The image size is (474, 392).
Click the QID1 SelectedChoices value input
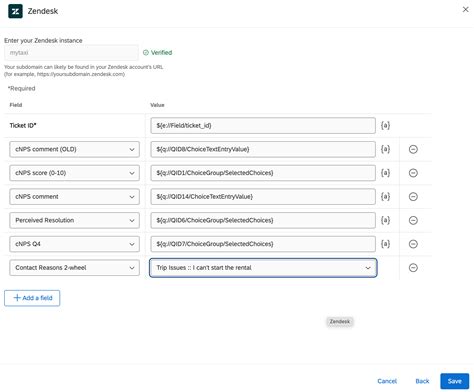tap(263, 173)
